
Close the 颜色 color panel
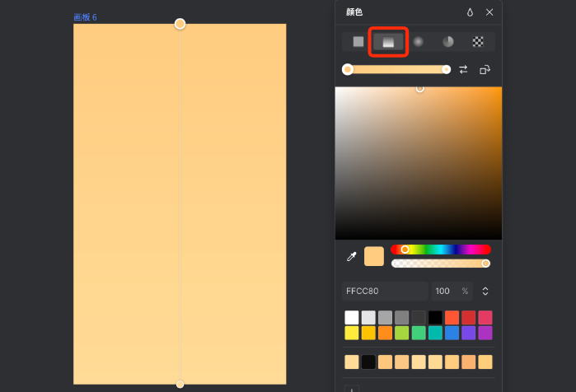(x=489, y=12)
